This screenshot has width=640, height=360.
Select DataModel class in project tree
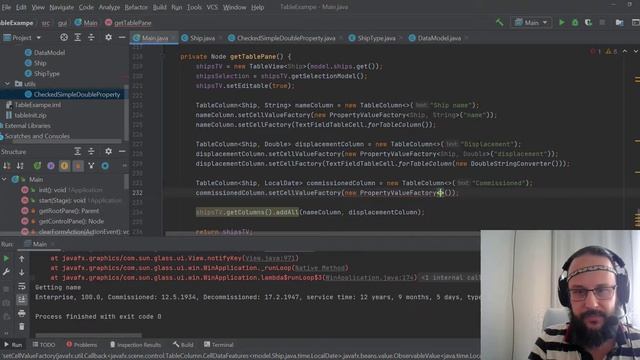coord(49,52)
